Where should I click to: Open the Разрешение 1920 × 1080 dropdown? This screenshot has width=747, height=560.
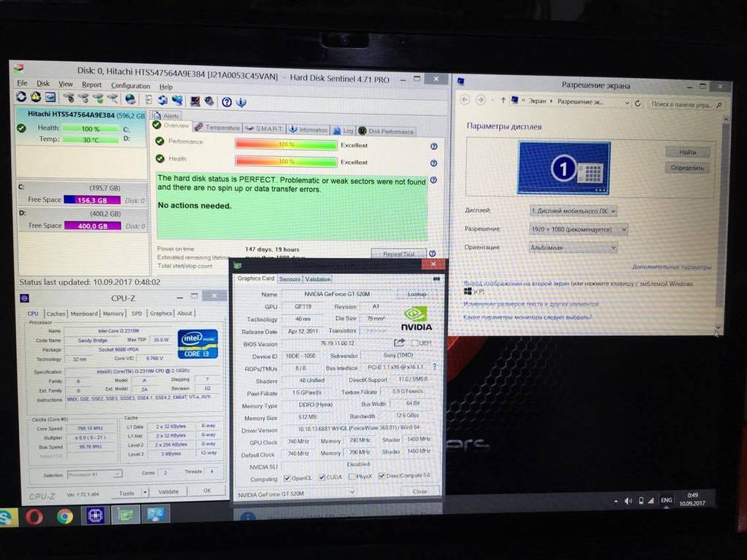click(578, 229)
